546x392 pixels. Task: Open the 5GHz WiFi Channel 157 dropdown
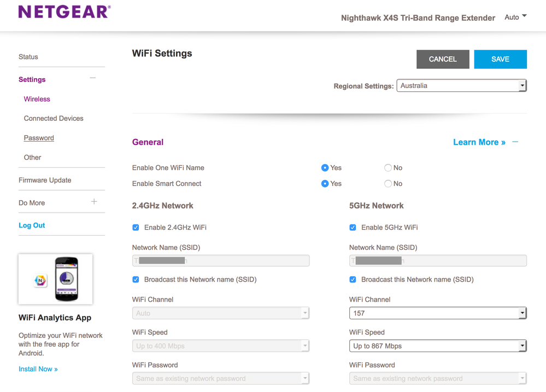click(438, 313)
